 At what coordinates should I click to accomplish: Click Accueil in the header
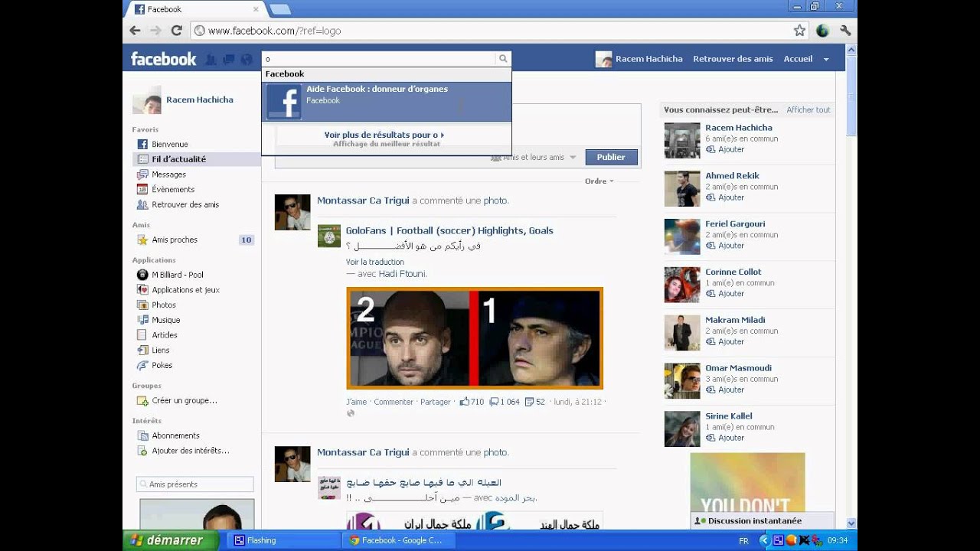798,59
